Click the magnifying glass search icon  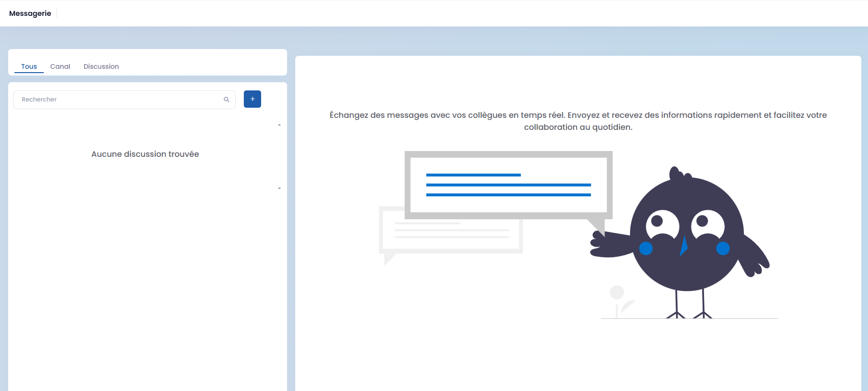226,100
